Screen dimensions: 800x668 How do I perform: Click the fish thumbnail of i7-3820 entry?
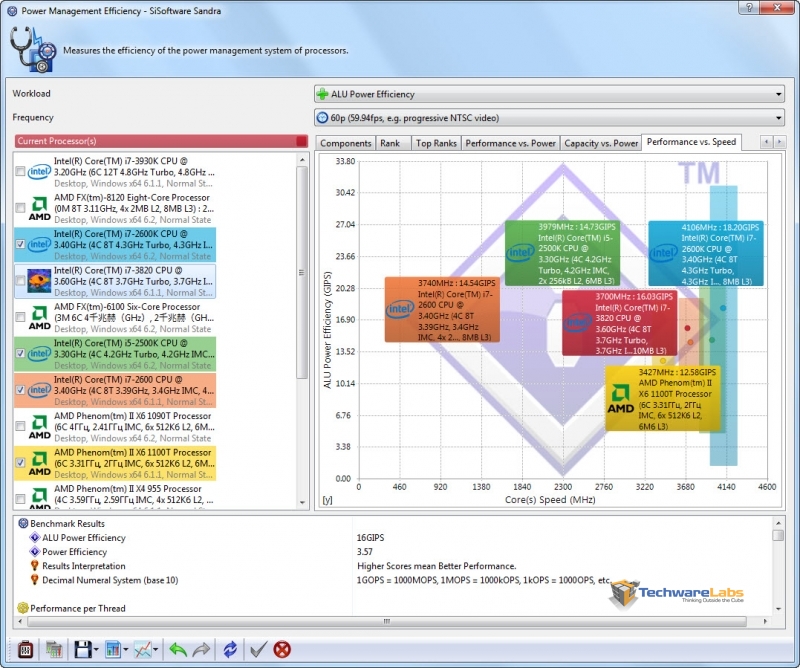tap(39, 281)
